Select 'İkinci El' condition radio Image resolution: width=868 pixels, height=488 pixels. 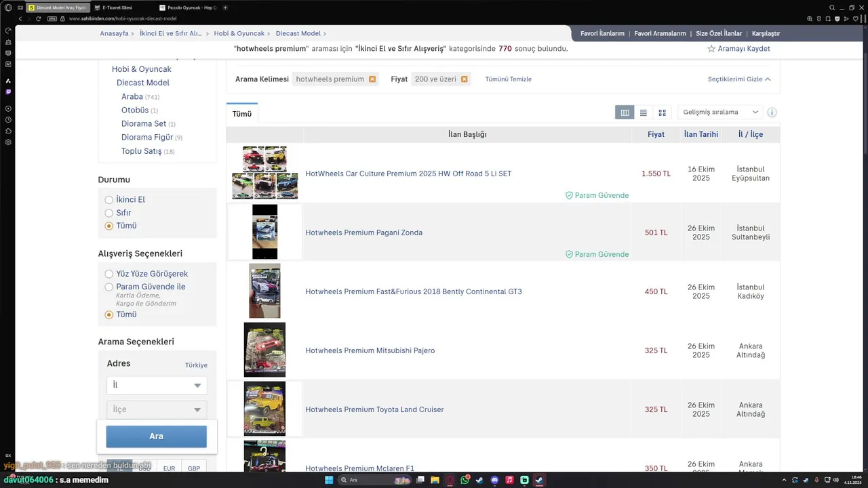tap(108, 200)
